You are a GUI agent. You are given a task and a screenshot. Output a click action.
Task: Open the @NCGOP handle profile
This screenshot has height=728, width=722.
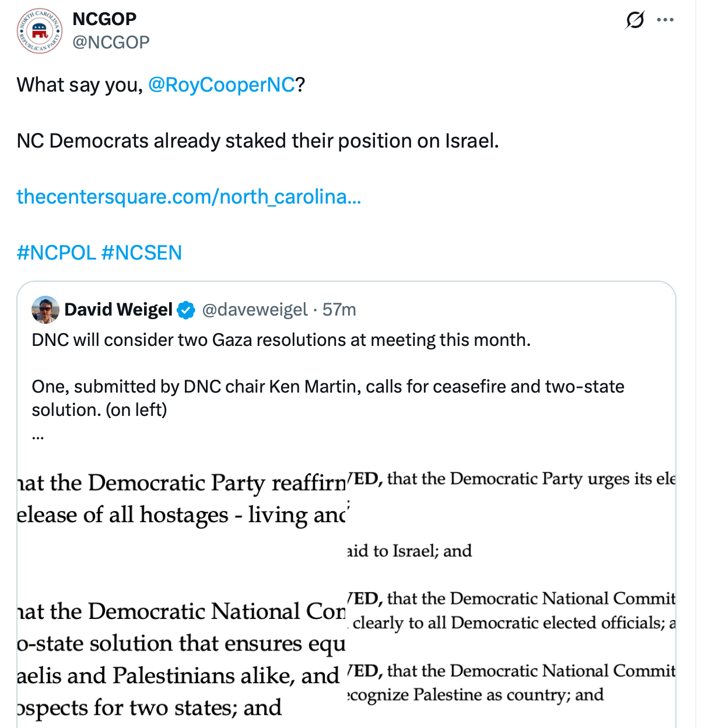pos(111,43)
